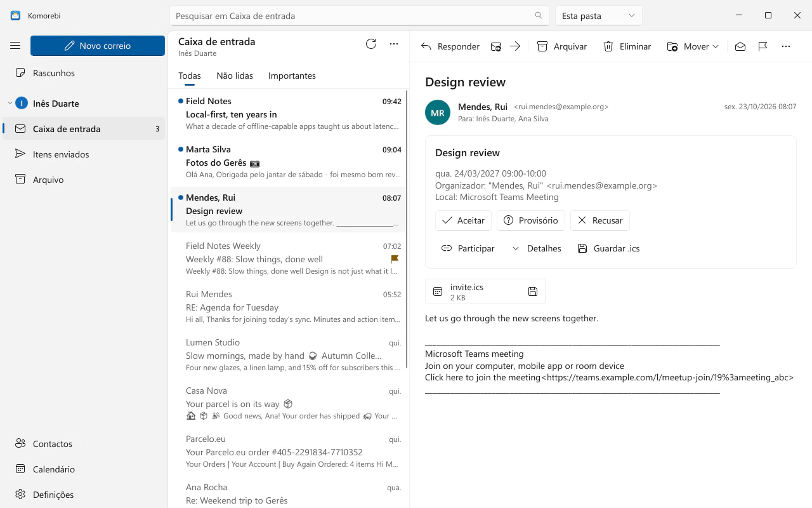
Task: Click the search box in Caixa de entrada
Action: (359, 16)
